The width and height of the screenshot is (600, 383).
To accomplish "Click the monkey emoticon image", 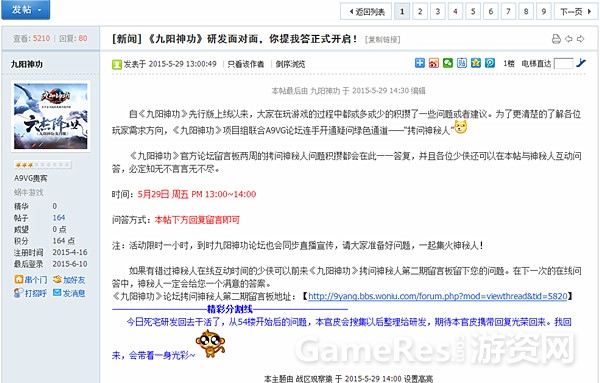I will coord(210,344).
